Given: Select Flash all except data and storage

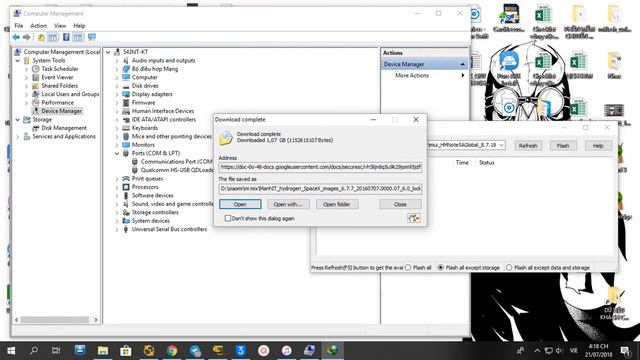Looking at the screenshot, I should click(509, 268).
